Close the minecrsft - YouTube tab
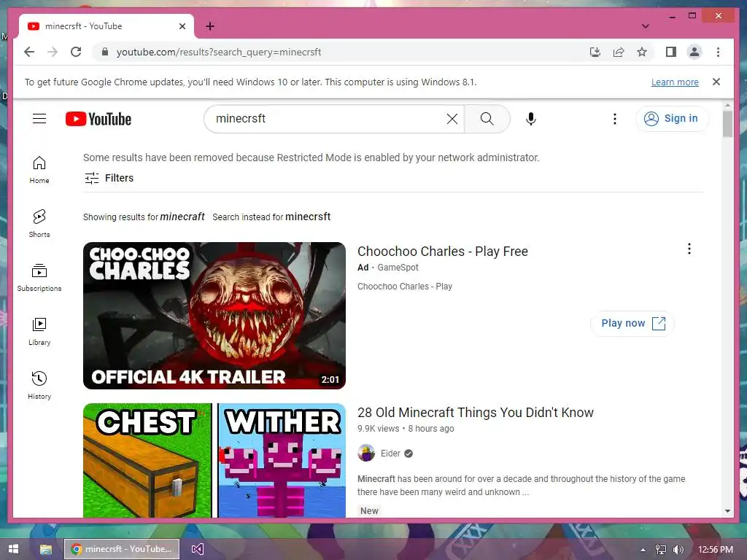The image size is (747, 560). [182, 26]
